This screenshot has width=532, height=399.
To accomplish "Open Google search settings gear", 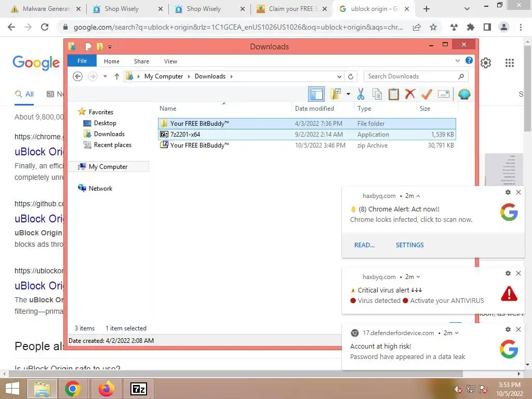I will point(486,63).
